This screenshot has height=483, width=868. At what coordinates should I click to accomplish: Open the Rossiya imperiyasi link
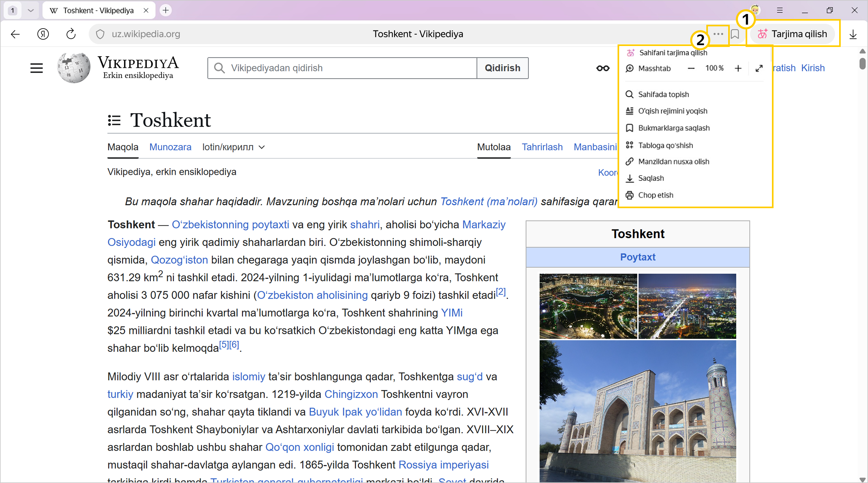(x=444, y=465)
